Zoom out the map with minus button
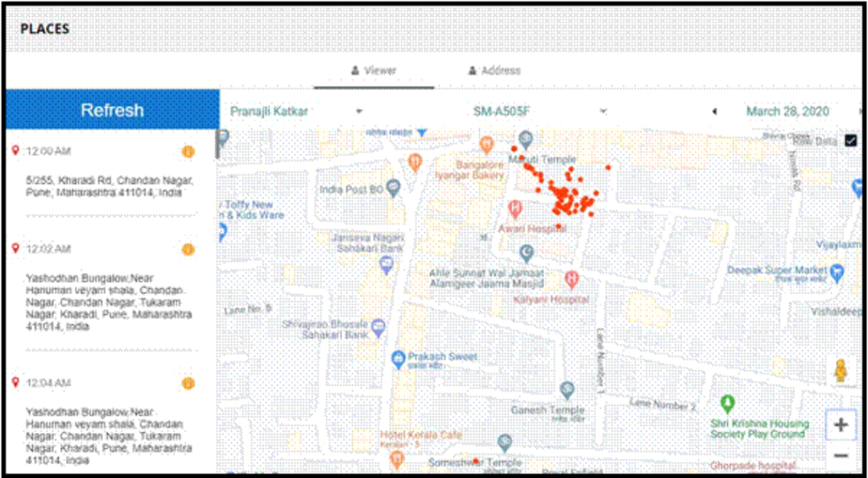Viewport: 868px width, 478px height. 841,456
